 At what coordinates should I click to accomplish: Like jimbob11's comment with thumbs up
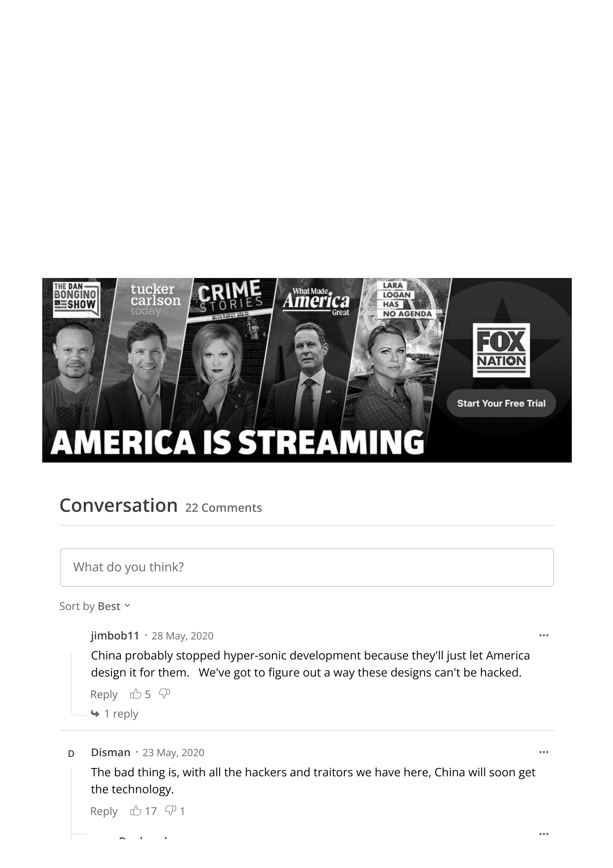click(135, 694)
